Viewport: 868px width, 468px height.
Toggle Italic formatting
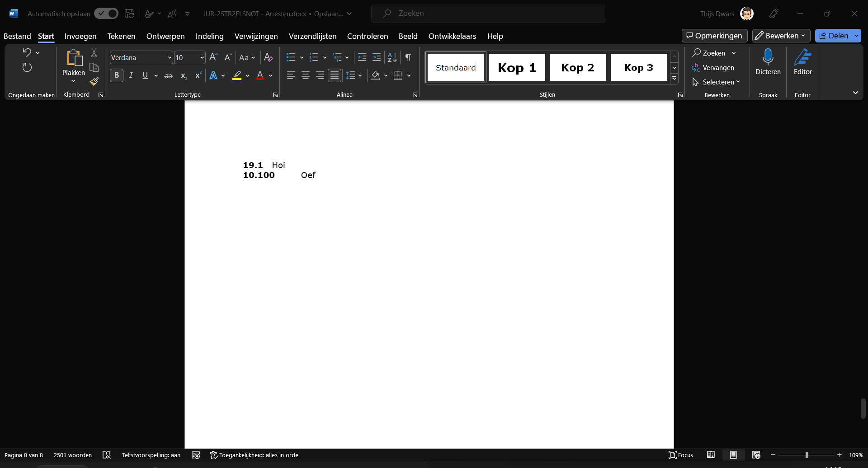point(131,75)
